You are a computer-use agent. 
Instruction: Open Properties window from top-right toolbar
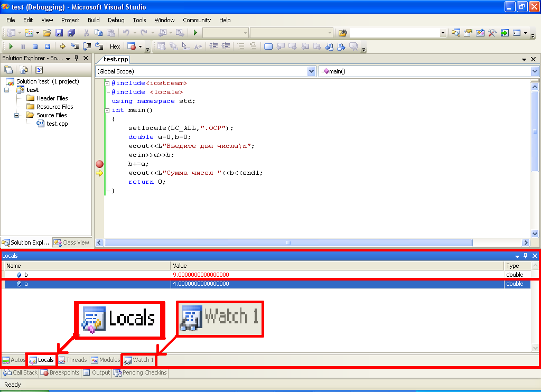point(468,33)
